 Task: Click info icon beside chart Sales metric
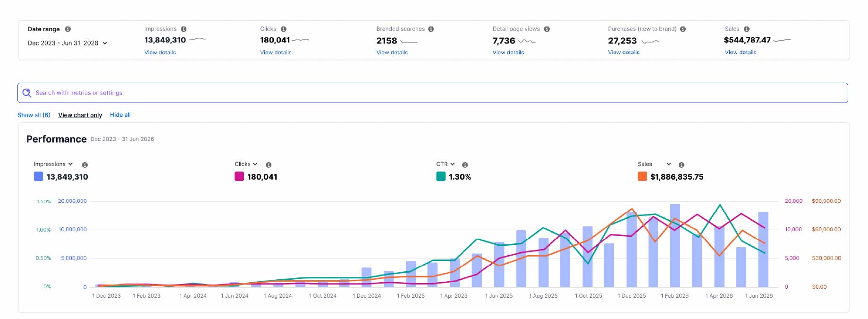click(x=681, y=165)
